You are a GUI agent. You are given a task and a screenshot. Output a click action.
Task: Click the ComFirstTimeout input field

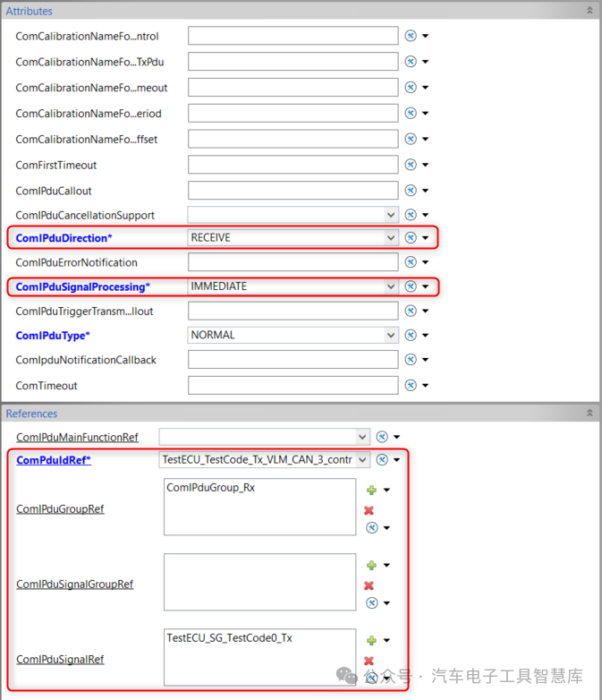click(293, 165)
